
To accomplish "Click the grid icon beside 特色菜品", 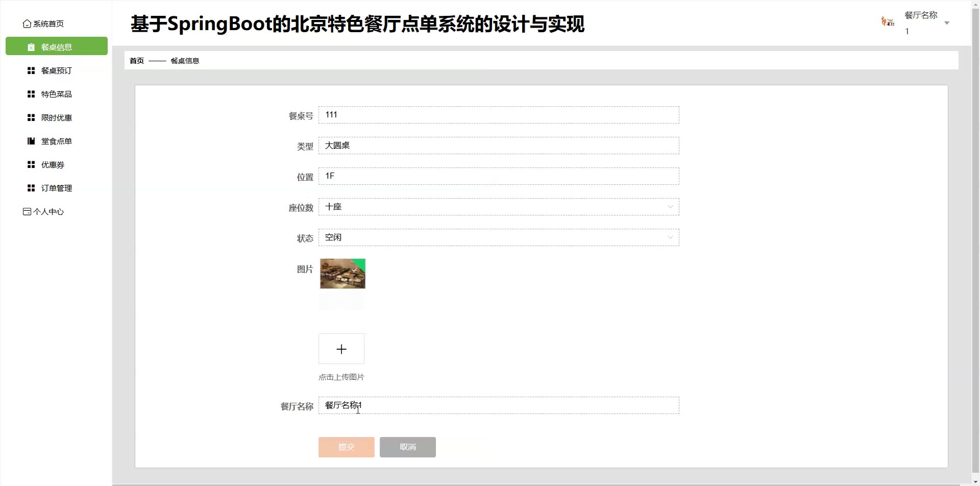I will pyautogui.click(x=31, y=94).
